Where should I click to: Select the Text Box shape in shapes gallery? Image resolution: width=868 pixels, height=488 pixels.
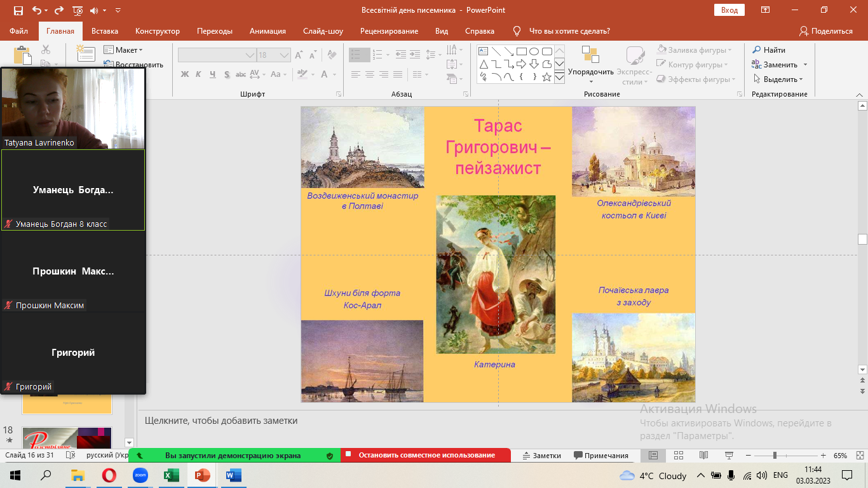coord(483,51)
